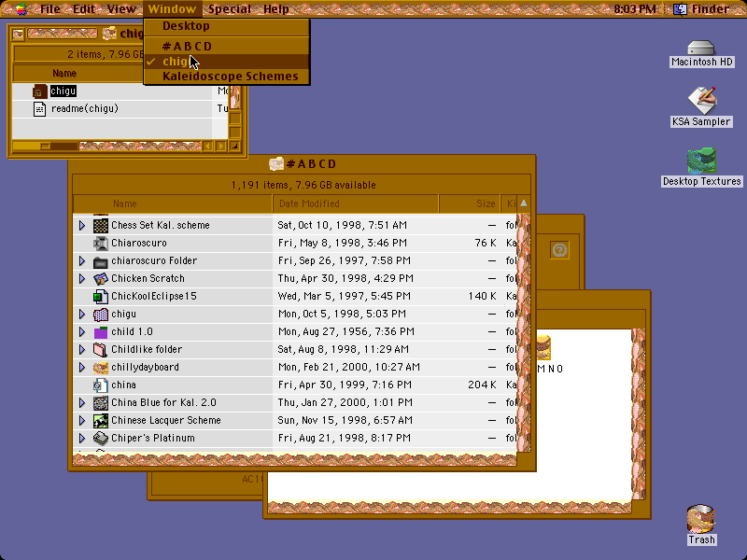Select the ChicKoolEclipse15 file name
Image resolution: width=747 pixels, height=560 pixels.
pos(154,296)
